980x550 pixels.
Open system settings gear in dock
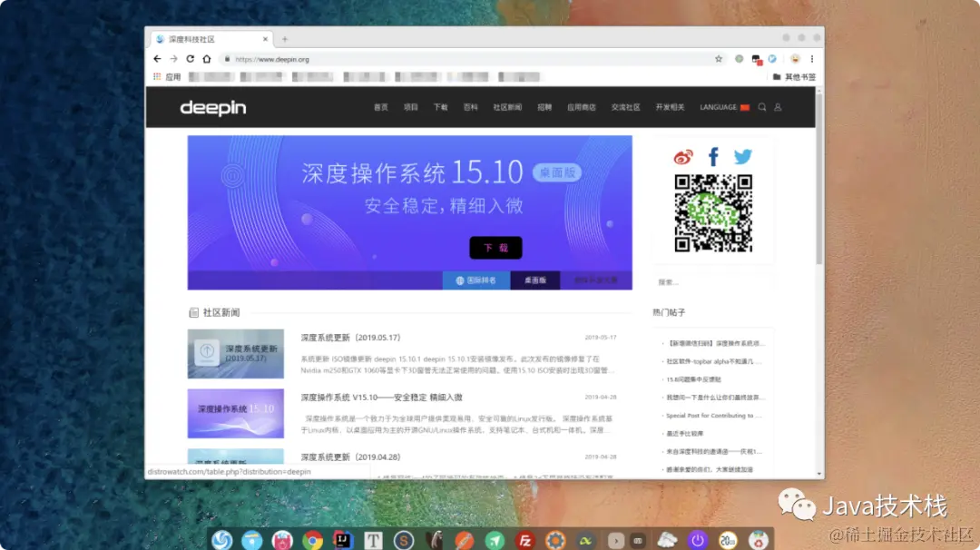pyautogui.click(x=555, y=540)
